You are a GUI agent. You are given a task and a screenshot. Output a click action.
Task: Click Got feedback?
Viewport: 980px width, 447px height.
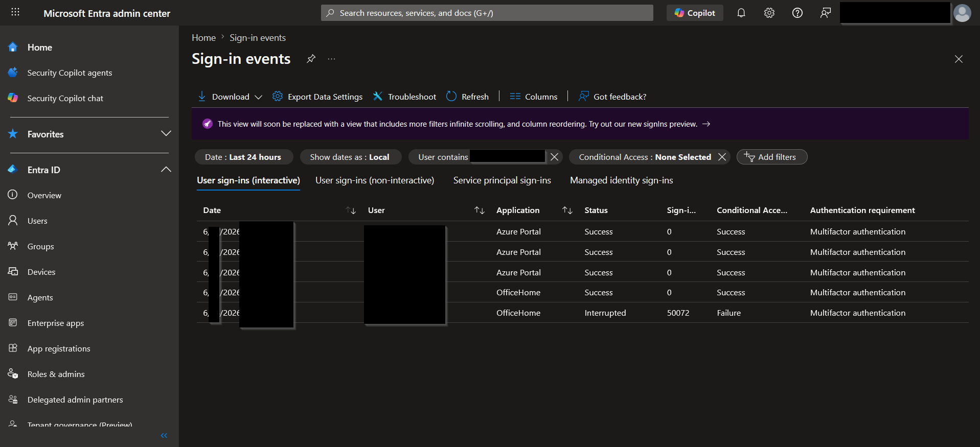tap(612, 97)
